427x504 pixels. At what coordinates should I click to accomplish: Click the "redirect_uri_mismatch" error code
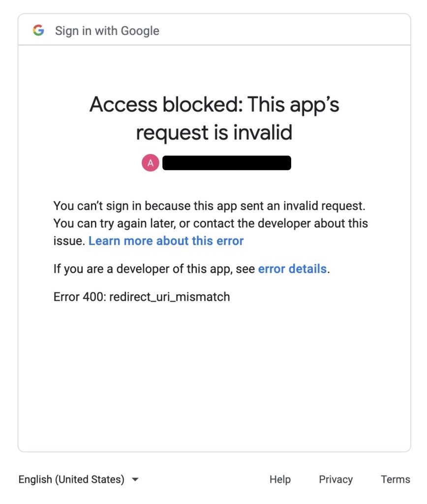point(169,297)
